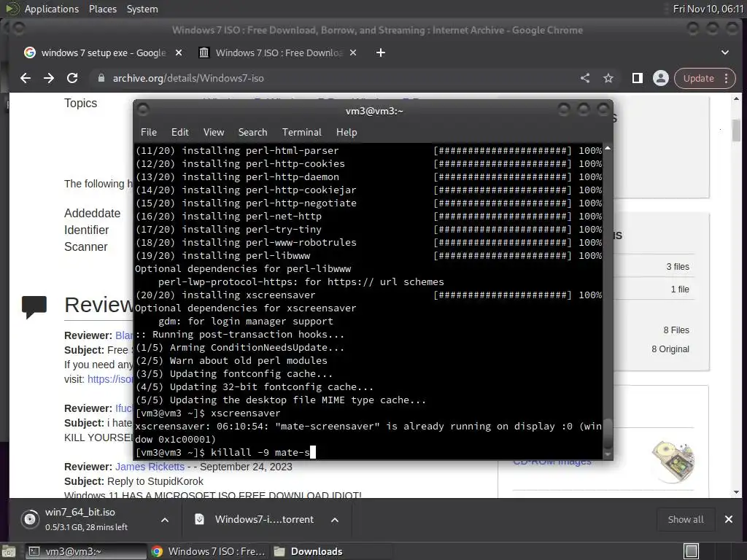
Task: Click the Chrome page scrollbar thumb
Action: coord(737,130)
